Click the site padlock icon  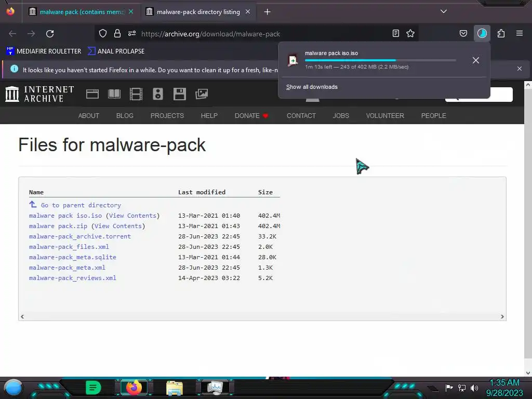[x=117, y=33]
